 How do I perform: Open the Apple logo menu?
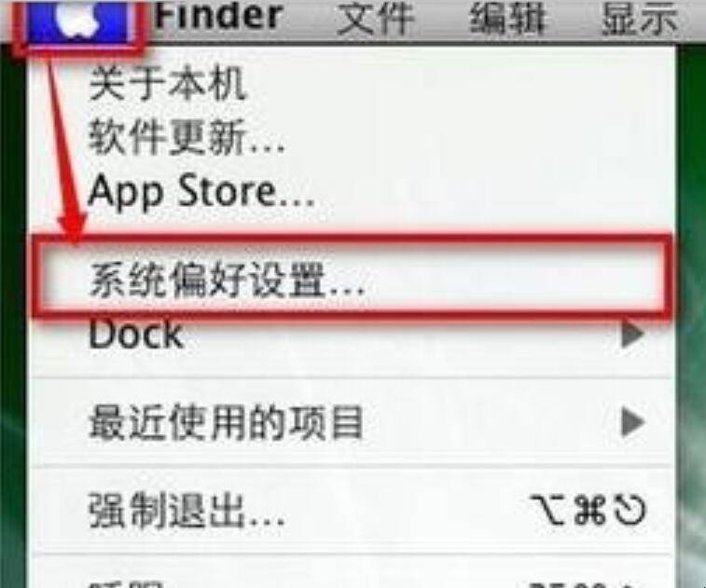pyautogui.click(x=77, y=21)
